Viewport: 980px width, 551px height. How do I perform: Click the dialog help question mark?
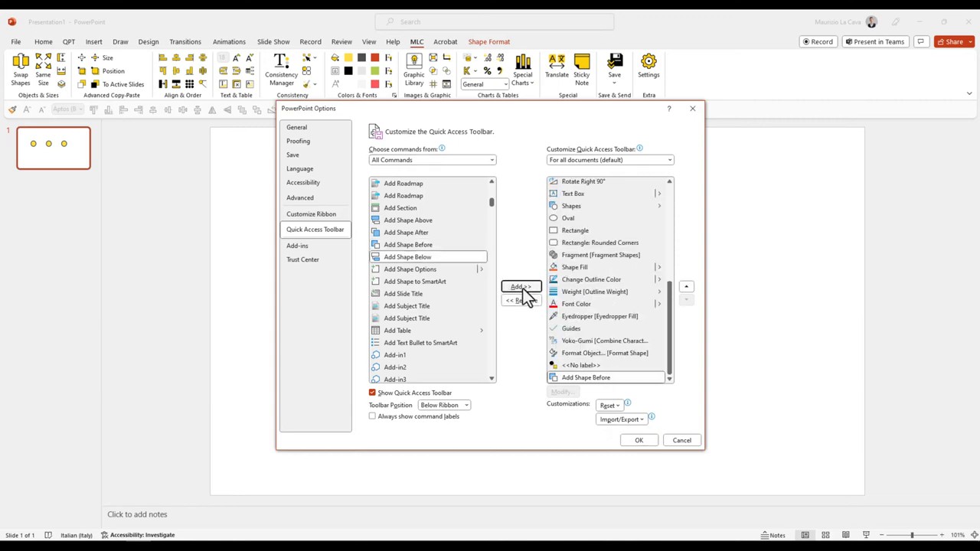(x=668, y=109)
